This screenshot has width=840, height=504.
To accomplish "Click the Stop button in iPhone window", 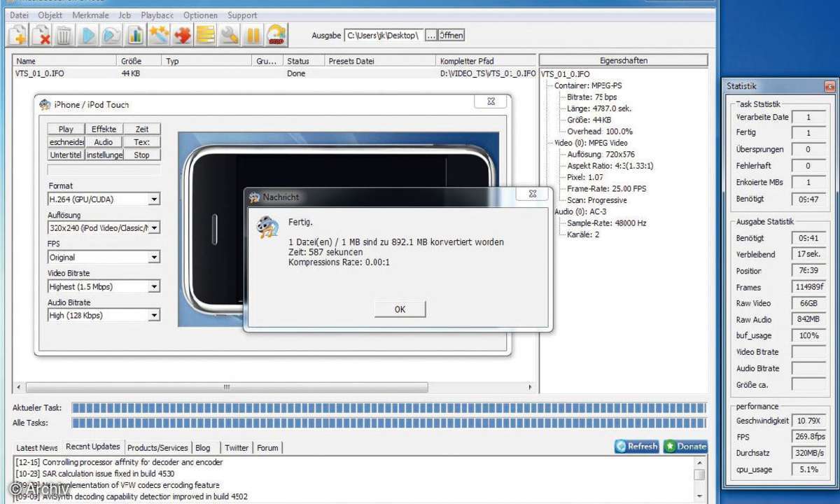I will [x=142, y=155].
